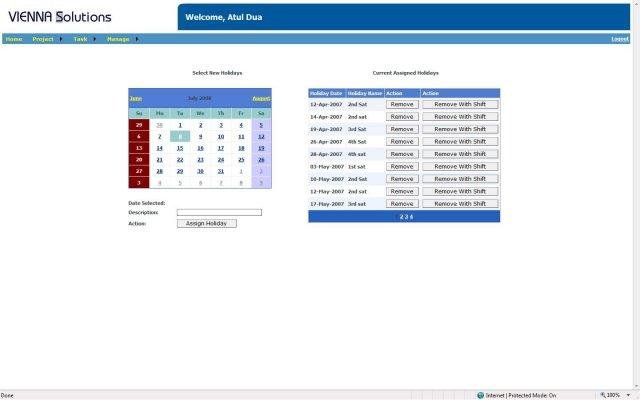Go to page 4 of holidays table
This screenshot has height=400, width=640.
(x=411, y=217)
